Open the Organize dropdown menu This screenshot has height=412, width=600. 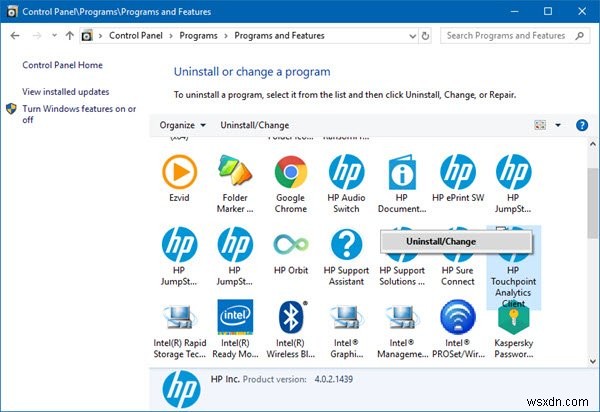click(183, 125)
